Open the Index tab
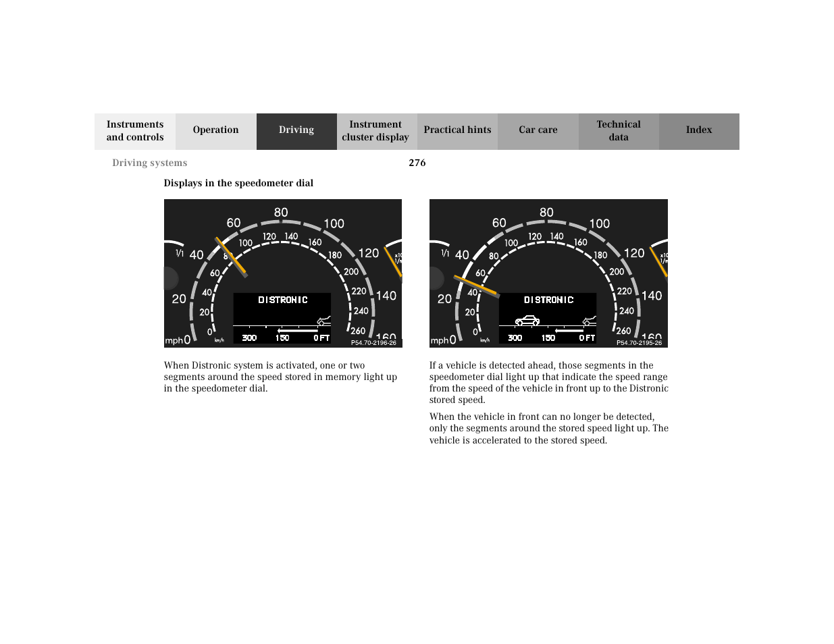Image resolution: width=834 pixels, height=644 pixels. click(x=699, y=131)
